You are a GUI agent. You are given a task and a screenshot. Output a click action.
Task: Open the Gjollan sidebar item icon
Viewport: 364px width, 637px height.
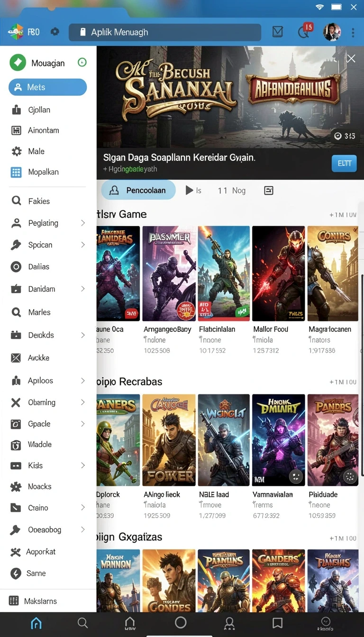click(17, 110)
